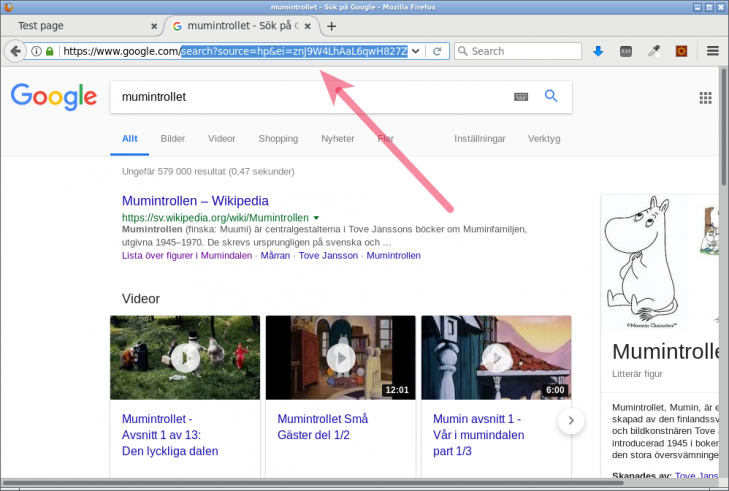
Task: Click the Firefox back arrow button
Action: [x=15, y=51]
